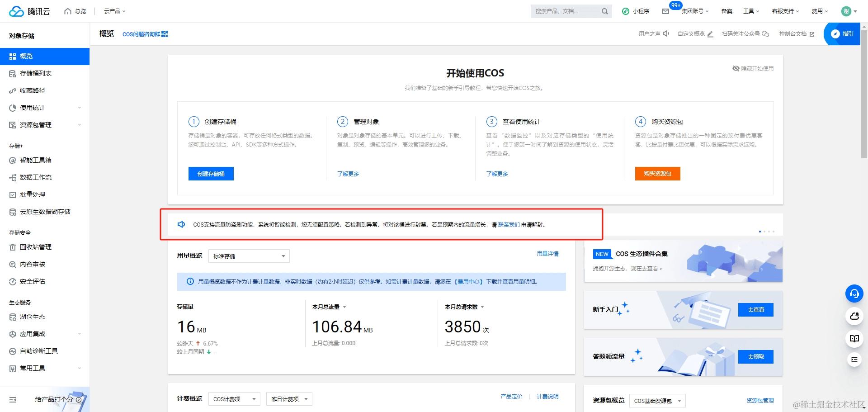868x412 pixels.
Task: Click the info icon in usage notice
Action: tap(190, 281)
